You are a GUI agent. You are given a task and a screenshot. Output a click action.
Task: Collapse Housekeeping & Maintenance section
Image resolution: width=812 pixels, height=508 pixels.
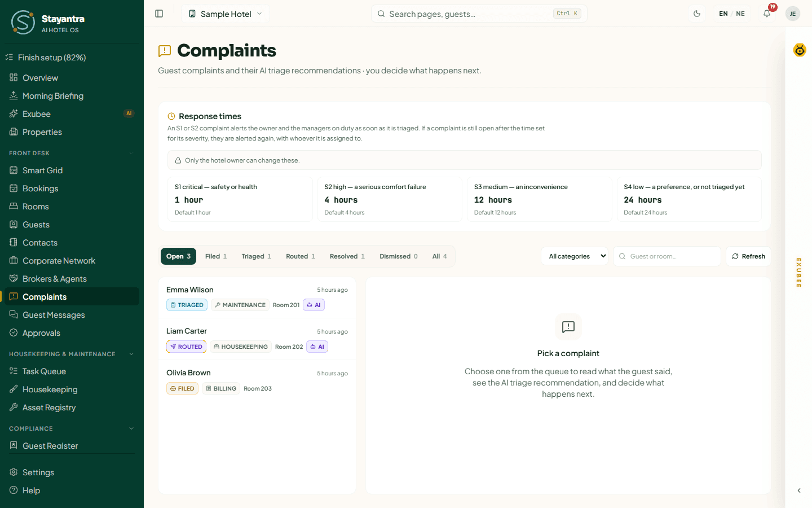(x=72, y=354)
